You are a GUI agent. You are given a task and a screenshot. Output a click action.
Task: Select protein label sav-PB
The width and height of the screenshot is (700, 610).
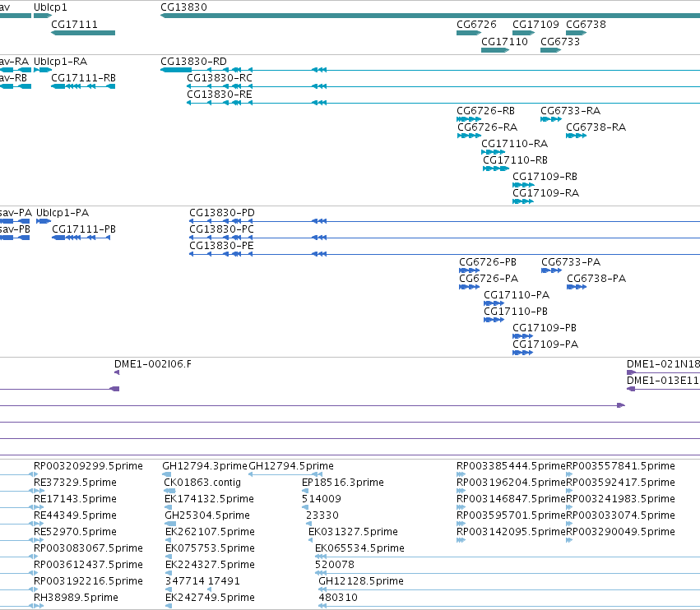click(x=15, y=229)
